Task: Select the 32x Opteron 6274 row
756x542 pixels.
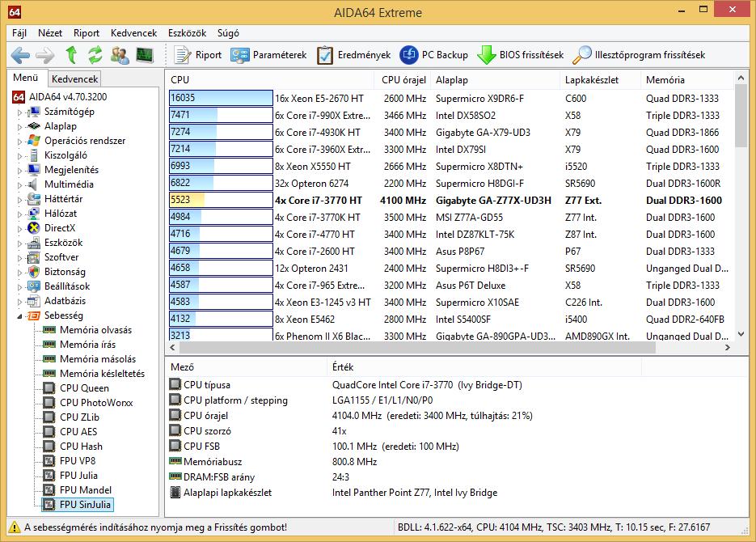Action: [x=451, y=184]
